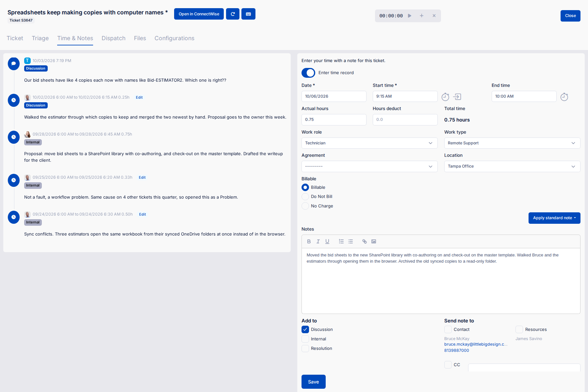Image resolution: width=588 pixels, height=392 pixels.
Task: Click the Open in ConnectWise button
Action: tap(199, 14)
